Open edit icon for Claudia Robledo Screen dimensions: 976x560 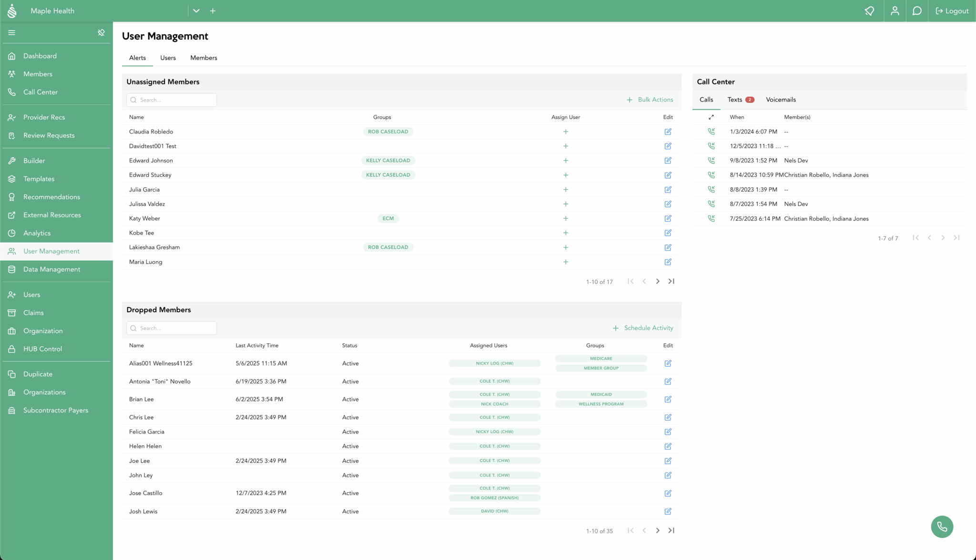668,132
